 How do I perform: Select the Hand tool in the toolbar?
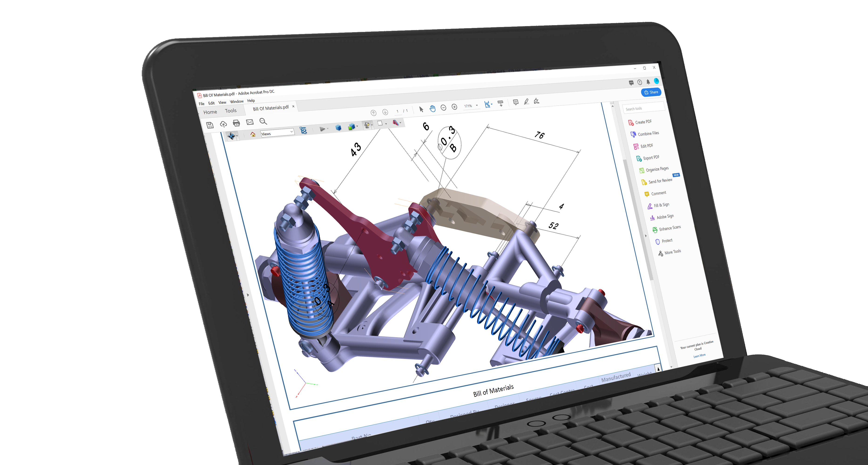point(433,109)
